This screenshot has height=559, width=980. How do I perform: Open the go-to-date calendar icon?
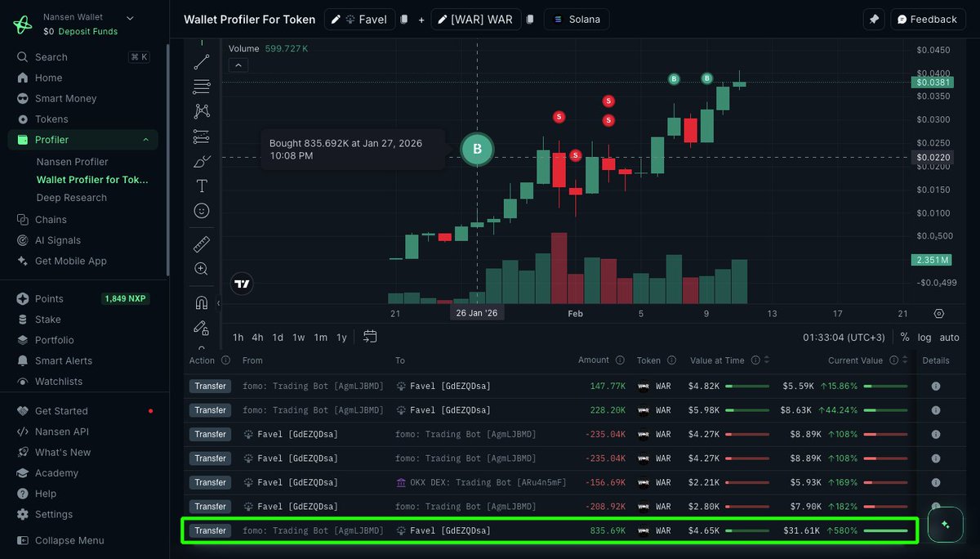point(370,337)
